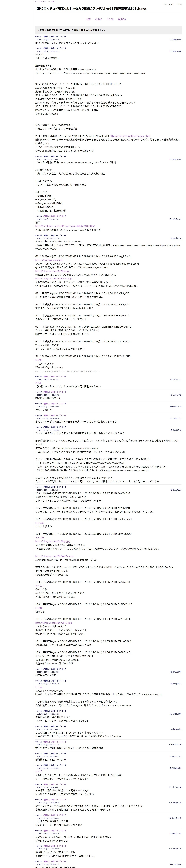The height and width of the screenshot is (868, 186).
Task: Follow anchor >>95 in post 0005
Action: pyautogui.click(x=39, y=360)
